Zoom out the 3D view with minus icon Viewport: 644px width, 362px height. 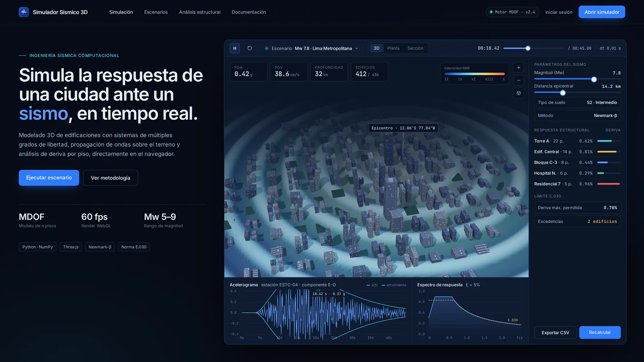click(x=518, y=80)
